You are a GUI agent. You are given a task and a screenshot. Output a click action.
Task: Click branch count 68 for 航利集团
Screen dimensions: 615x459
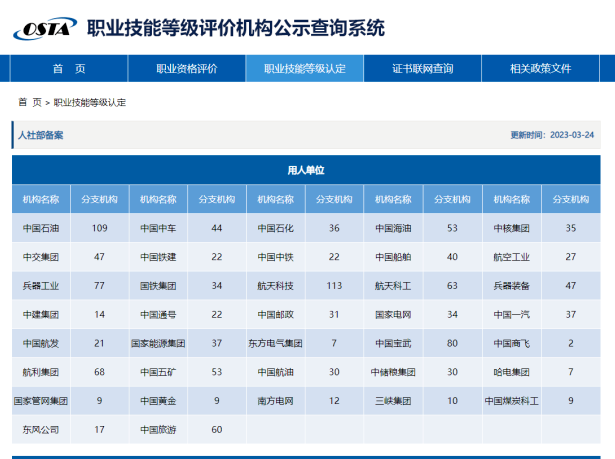point(99,372)
